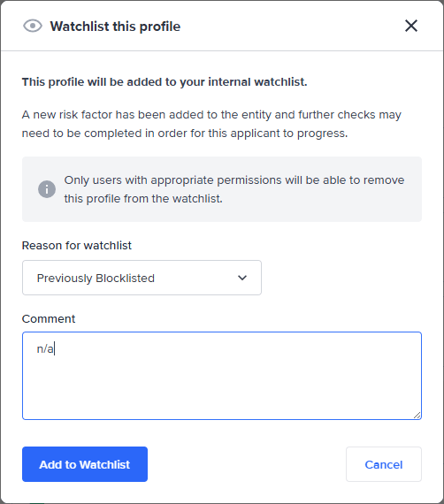This screenshot has height=504, width=444.
Task: Click the "Reason for watchlist" field label
Action: [77, 246]
